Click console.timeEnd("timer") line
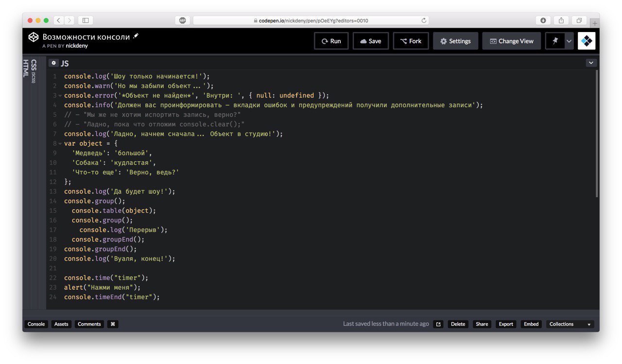 112,297
